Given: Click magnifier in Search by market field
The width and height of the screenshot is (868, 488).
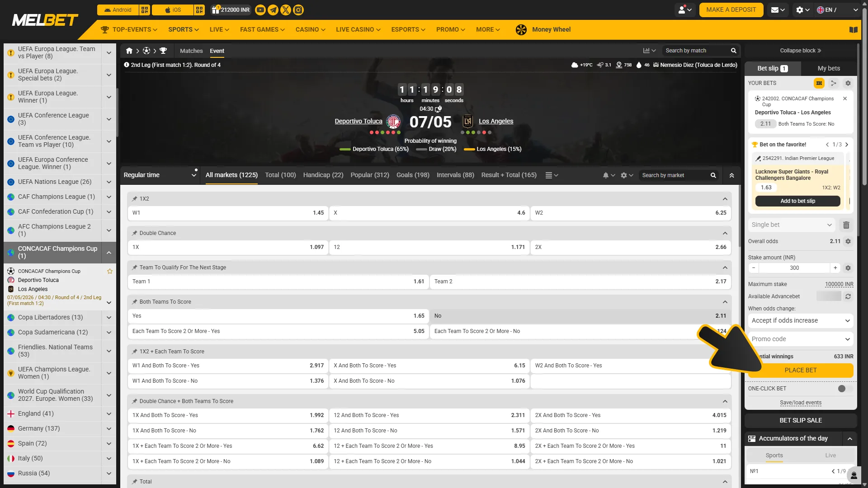Looking at the screenshot, I should 713,175.
